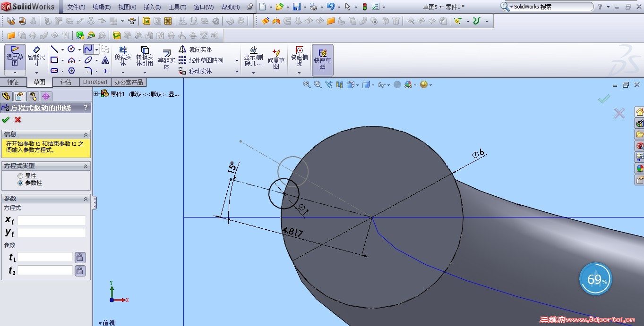
Task: Select the 参数性 (Parametric) equation type
Action: [20, 183]
